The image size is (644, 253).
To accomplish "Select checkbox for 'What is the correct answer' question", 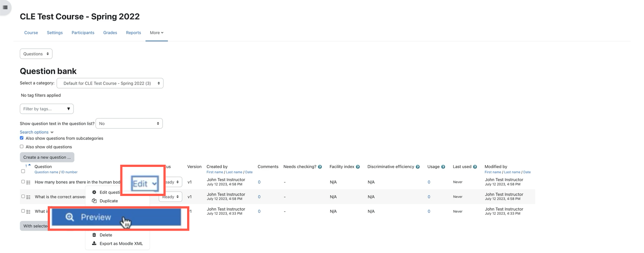I will point(23,196).
